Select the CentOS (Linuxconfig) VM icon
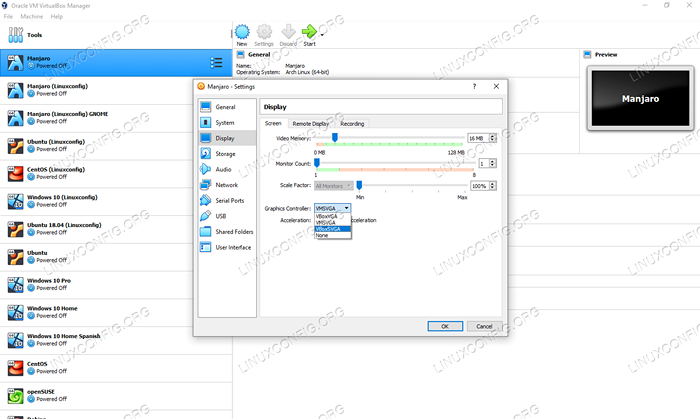Image resolution: width=700 pixels, height=419 pixels. click(x=16, y=174)
